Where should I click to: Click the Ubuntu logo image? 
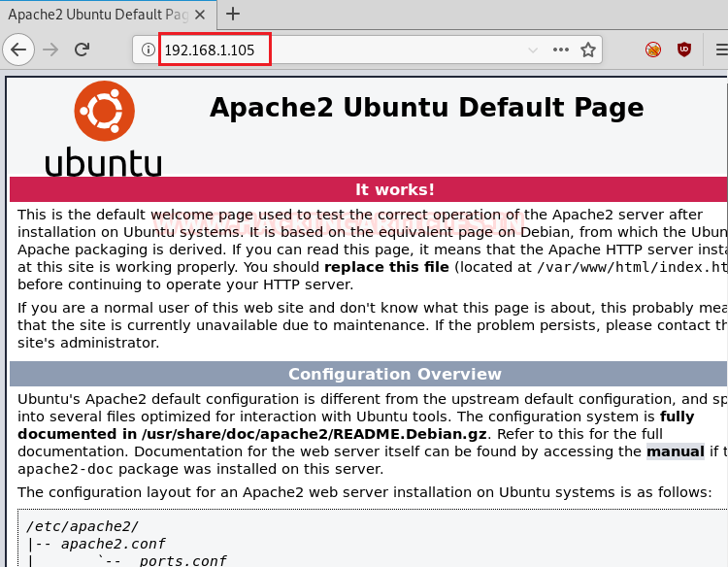pos(104,128)
